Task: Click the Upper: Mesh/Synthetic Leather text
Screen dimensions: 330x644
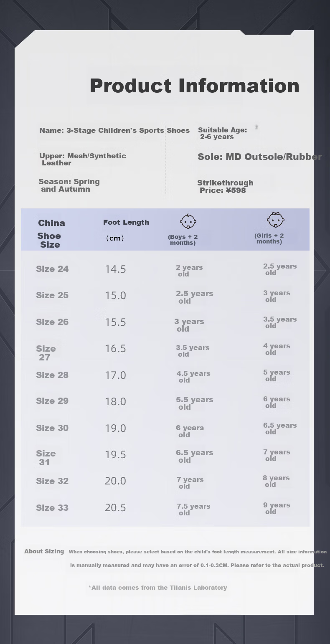Action: [x=83, y=160]
